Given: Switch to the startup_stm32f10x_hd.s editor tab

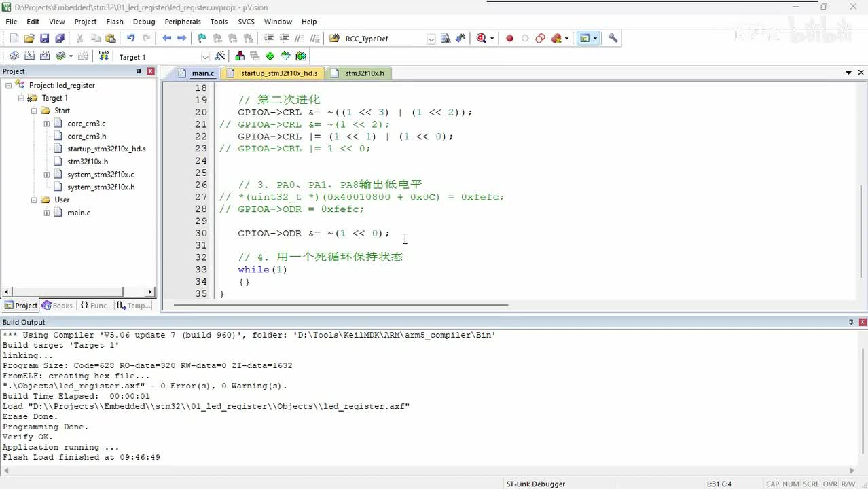Looking at the screenshot, I should click(x=272, y=73).
